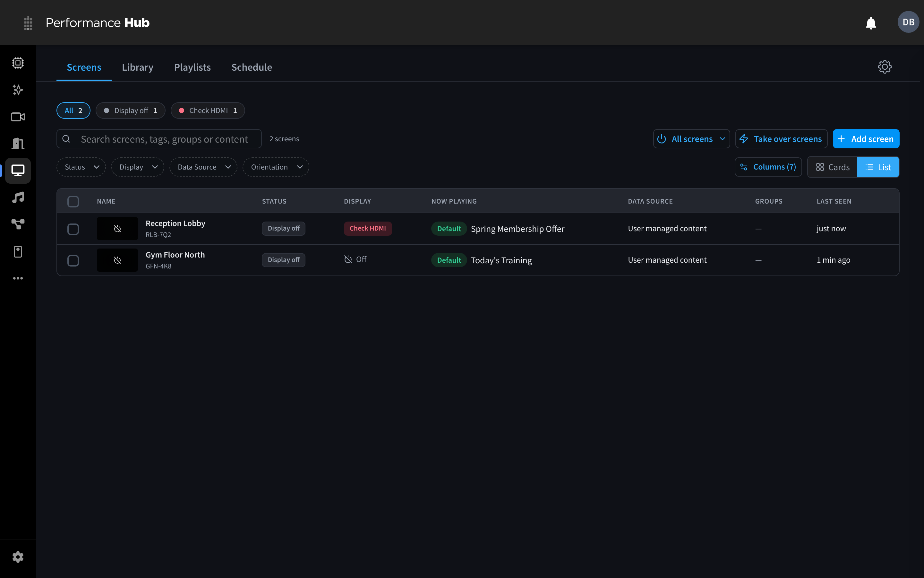Sort by the DISPLAY column header
Viewport: 924px width, 578px height.
tap(357, 201)
